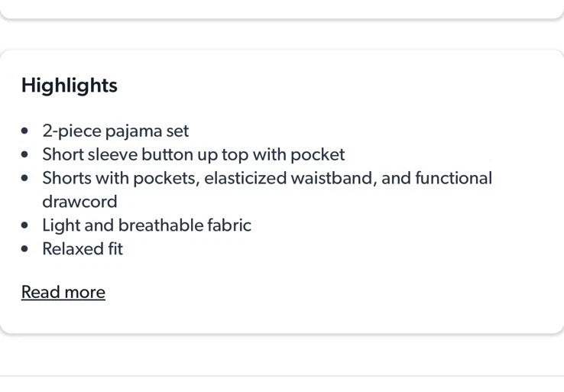Viewport: 564px width, 392px height.
Task: Click the Read more link
Action: 63,293
